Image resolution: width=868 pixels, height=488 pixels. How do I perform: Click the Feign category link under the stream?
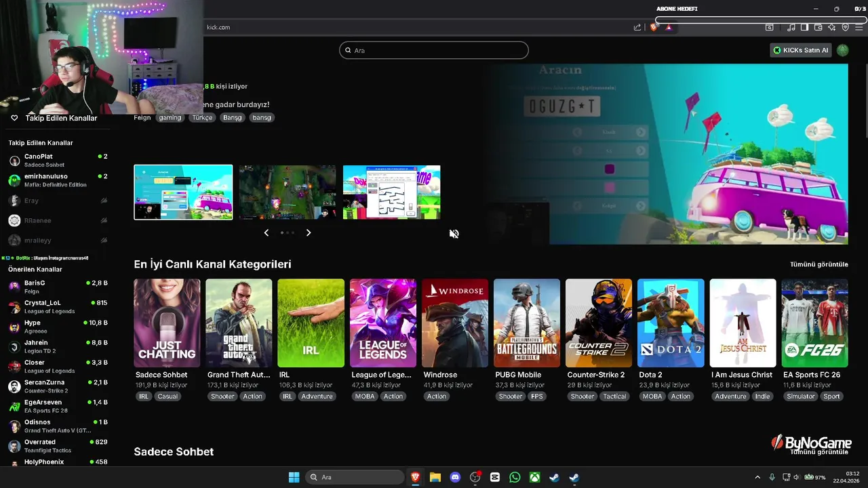[142, 117]
